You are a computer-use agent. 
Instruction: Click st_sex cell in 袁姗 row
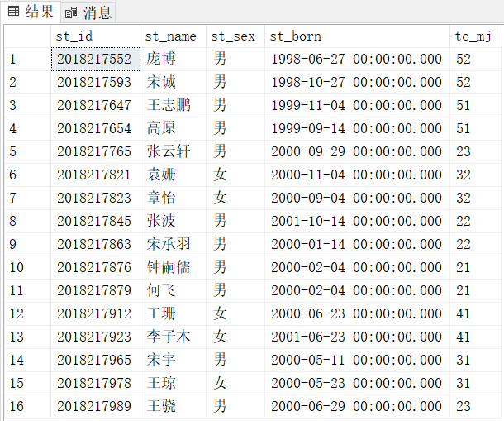click(x=235, y=175)
